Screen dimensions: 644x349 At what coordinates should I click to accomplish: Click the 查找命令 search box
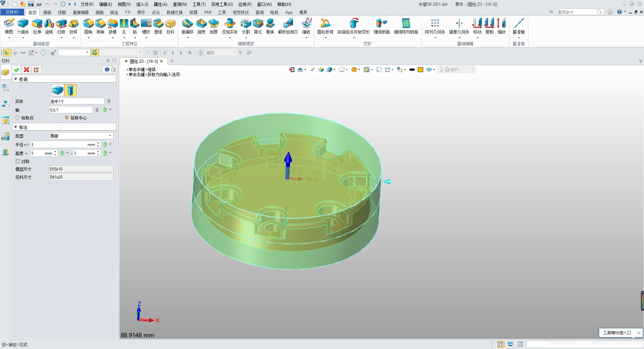click(580, 12)
